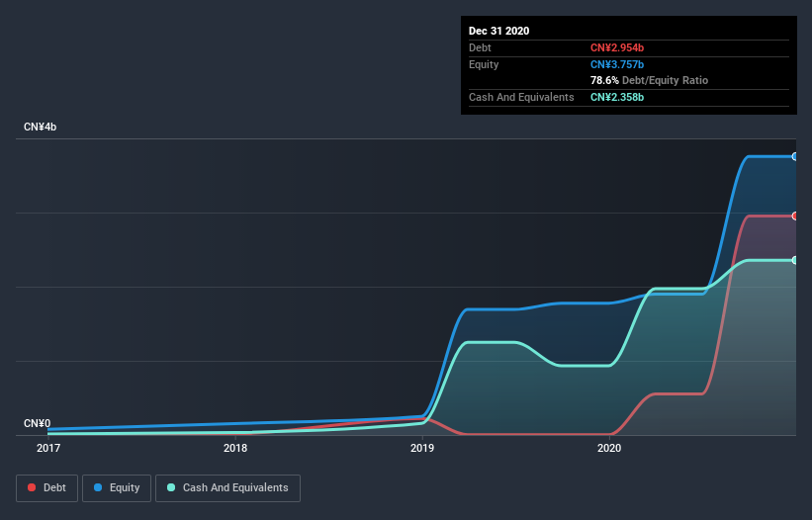Viewport: 812px width, 520px height.
Task: Click the CN¥0 y-axis label
Action: (38, 423)
